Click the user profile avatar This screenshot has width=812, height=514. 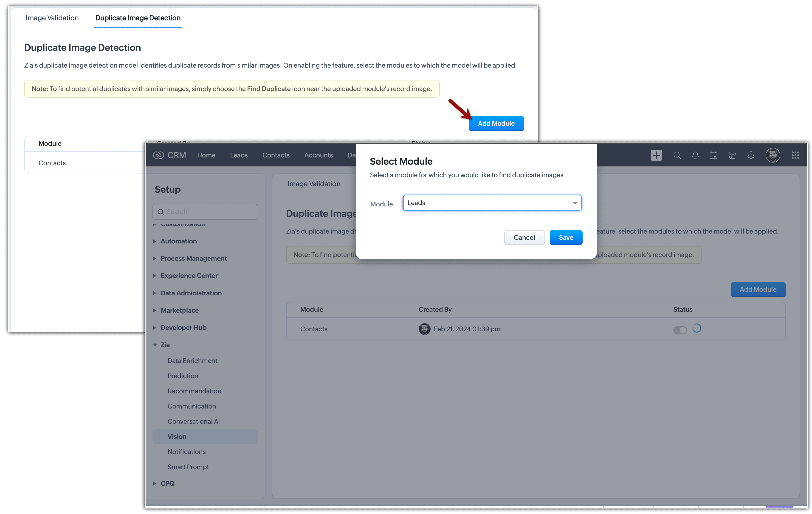(x=773, y=155)
